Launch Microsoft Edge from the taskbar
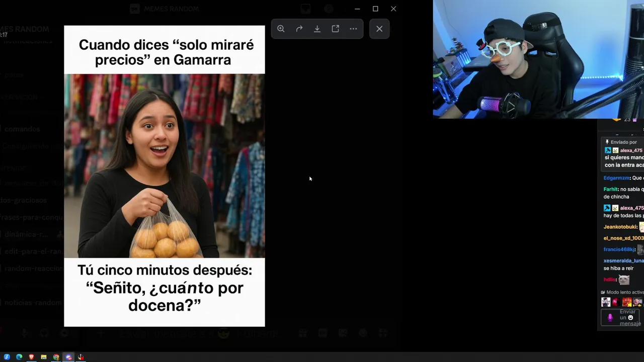Image resolution: width=644 pixels, height=362 pixels. pos(19,357)
